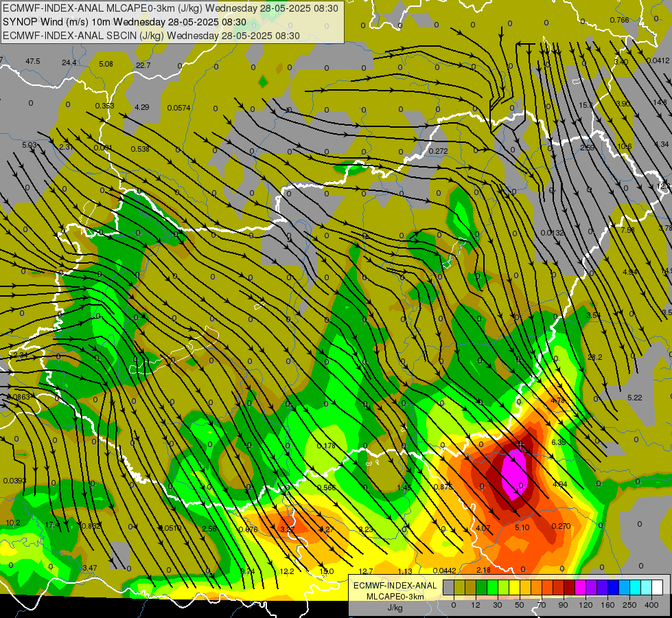The height and width of the screenshot is (618, 672).
Task: Click the '0.766' value on the map
Action: (619, 20)
